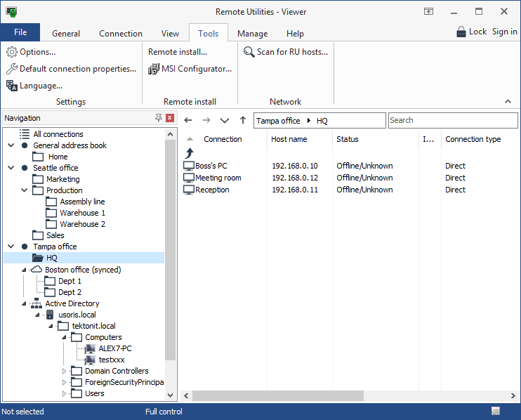The image size is (521, 420).
Task: Collapse General address book node
Action: [x=11, y=145]
